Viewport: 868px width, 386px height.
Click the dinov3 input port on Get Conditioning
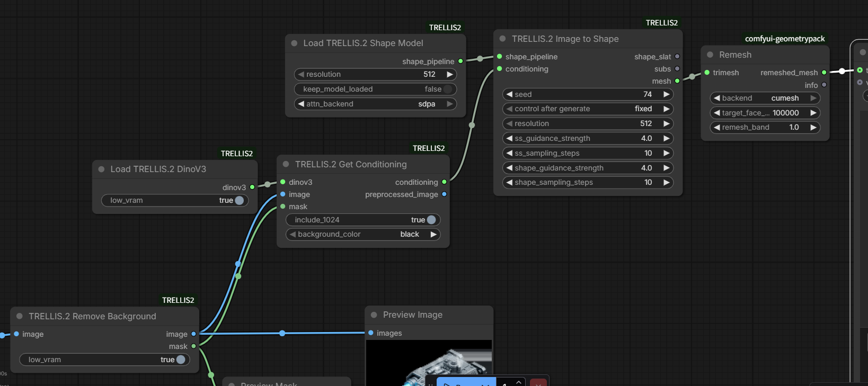283,182
